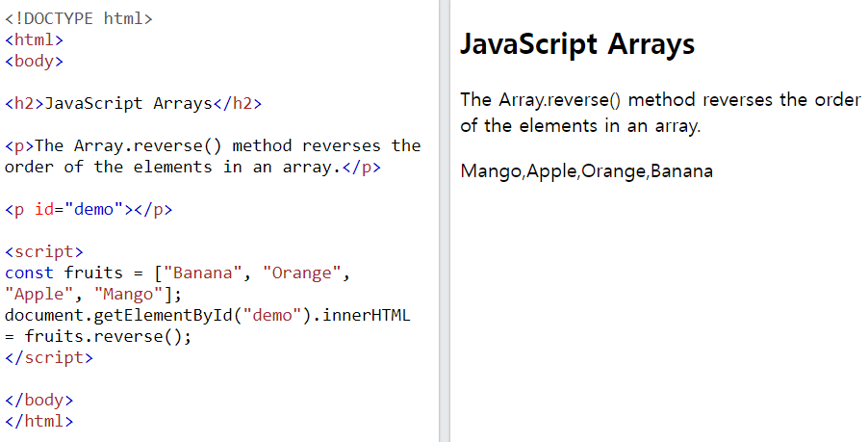This screenshot has height=442, width=868.
Task: Click the <h2>JavaScript Arrays</h2> code line
Action: click(133, 104)
